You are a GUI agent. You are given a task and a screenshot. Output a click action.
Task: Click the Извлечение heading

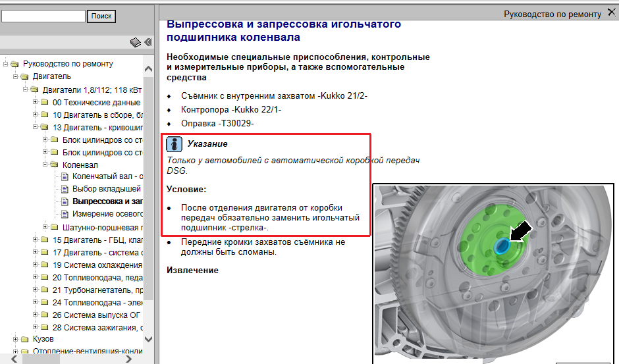click(x=192, y=271)
